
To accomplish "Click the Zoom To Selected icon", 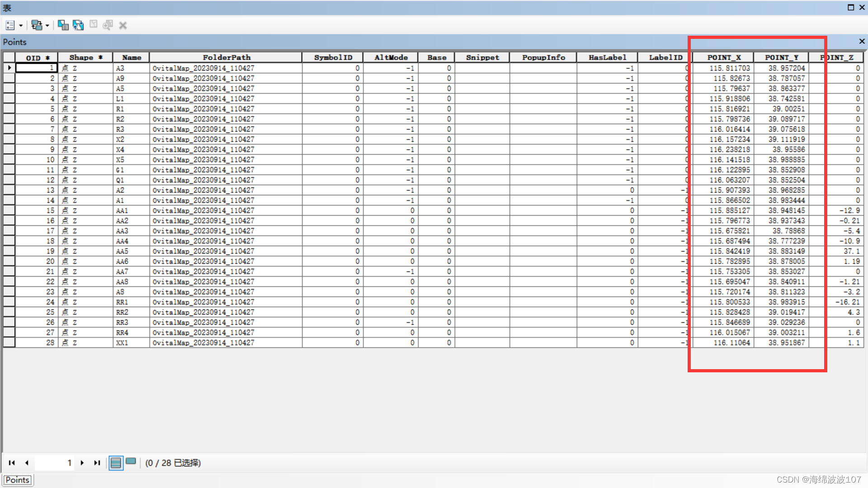I will pyautogui.click(x=108, y=25).
